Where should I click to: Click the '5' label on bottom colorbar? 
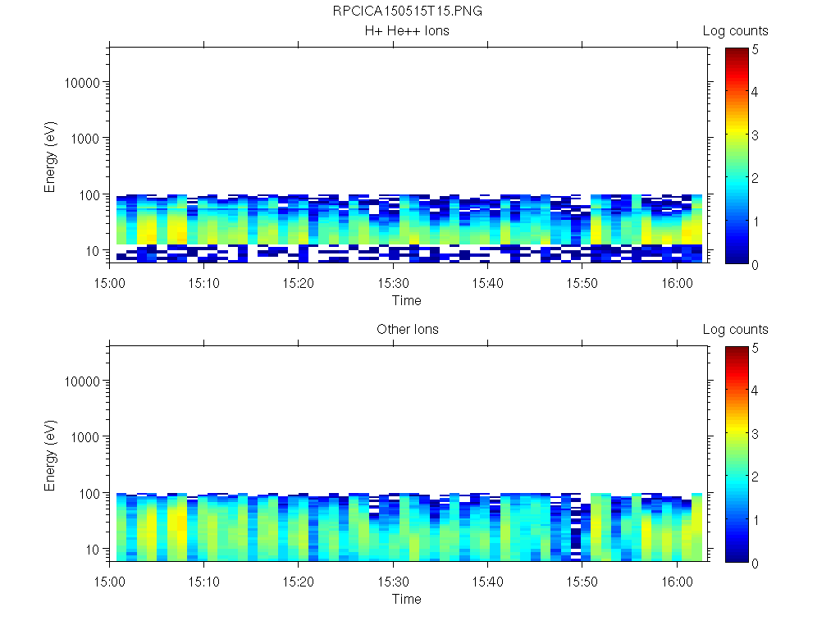pyautogui.click(x=755, y=348)
